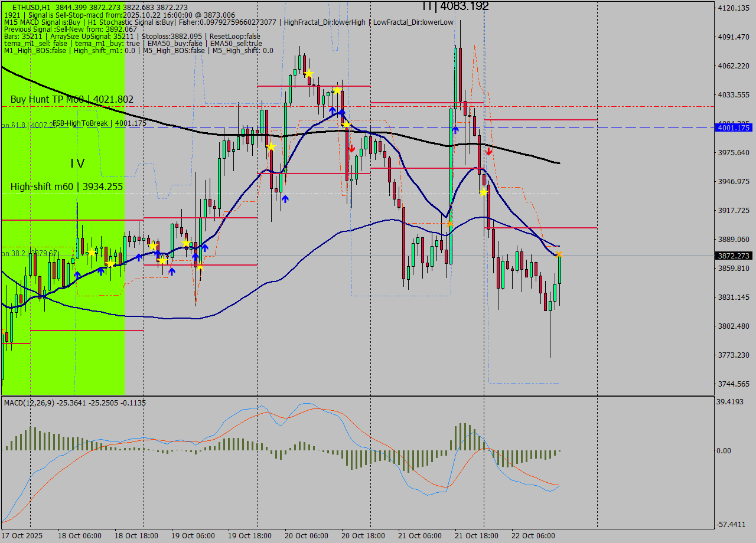The width and height of the screenshot is (756, 543).
Task: Click the red down arrow near 20 Oct 18:00
Action: (351, 148)
